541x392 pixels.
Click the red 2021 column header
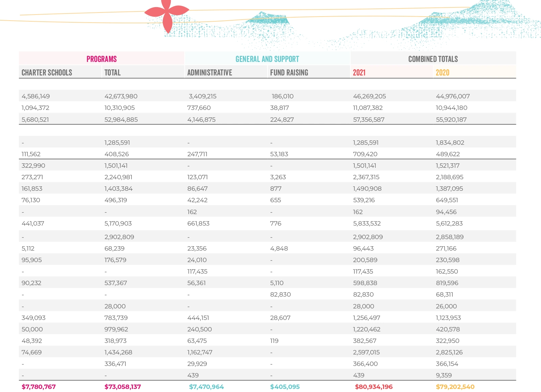tap(359, 73)
